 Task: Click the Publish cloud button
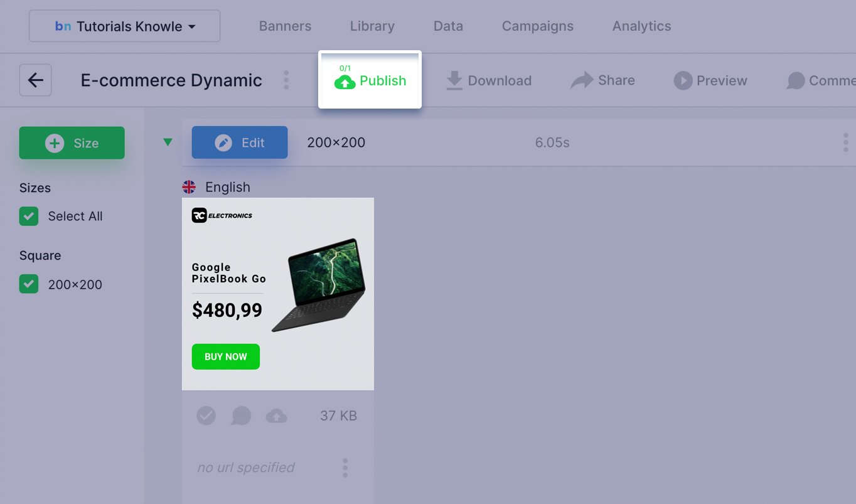370,80
